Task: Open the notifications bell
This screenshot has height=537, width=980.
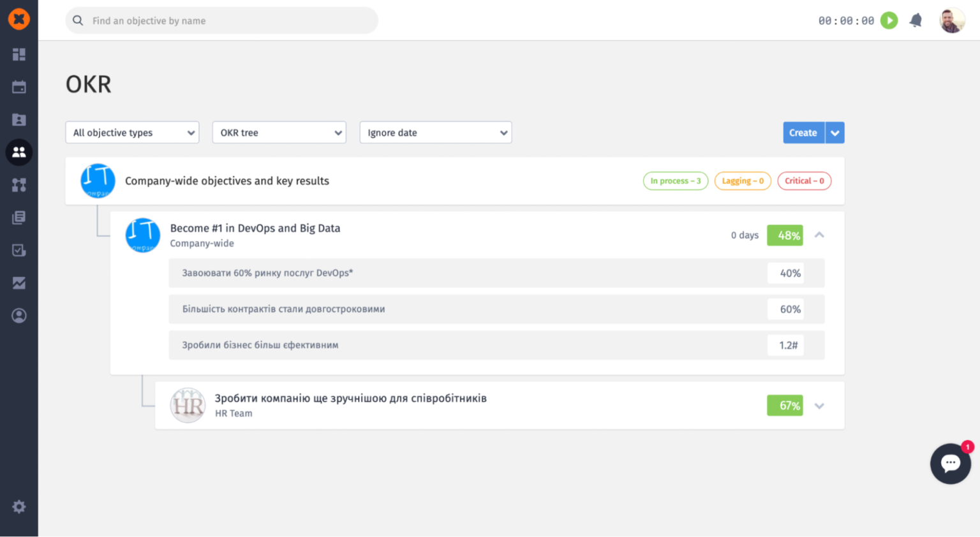Action: pos(915,20)
